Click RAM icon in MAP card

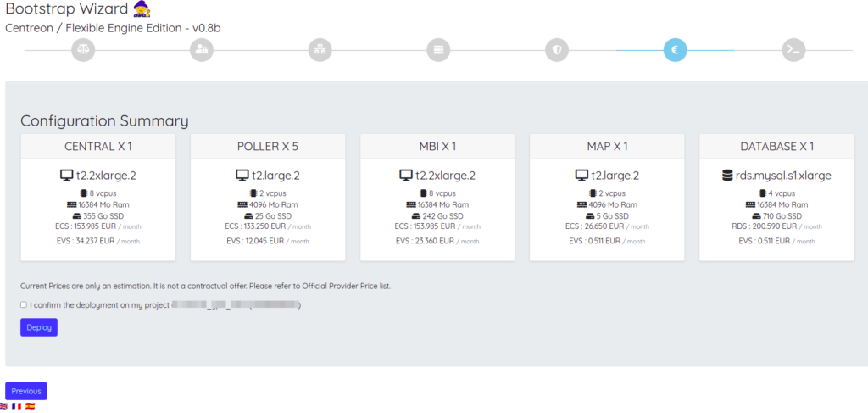[581, 205]
